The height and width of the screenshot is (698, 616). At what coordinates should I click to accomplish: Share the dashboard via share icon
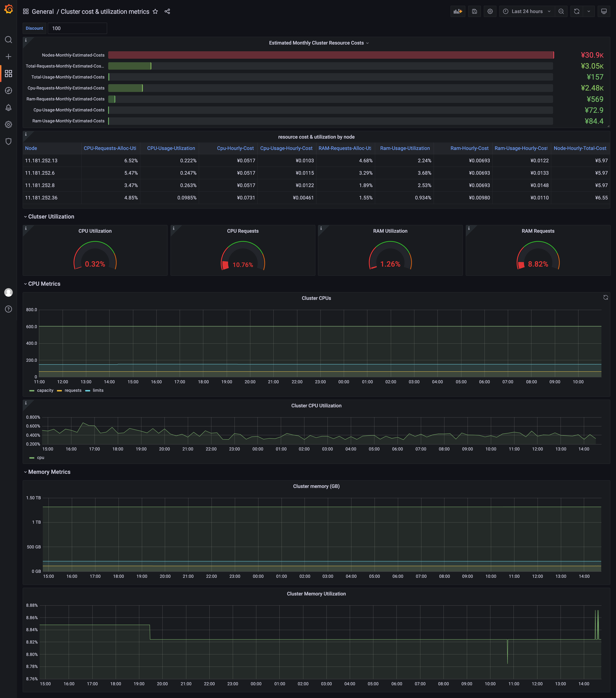tap(167, 11)
